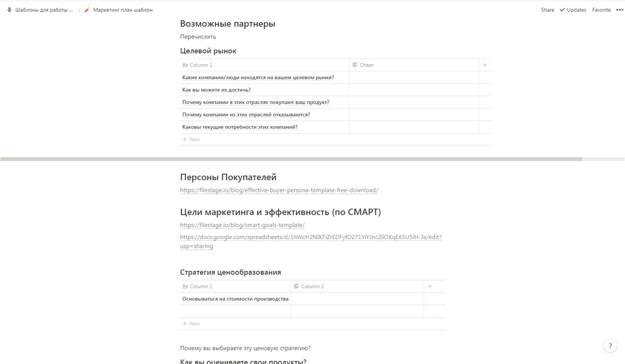Image resolution: width=625 pixels, height=364 pixels.
Task: Open the Ответ column header menu
Action: (x=414, y=65)
